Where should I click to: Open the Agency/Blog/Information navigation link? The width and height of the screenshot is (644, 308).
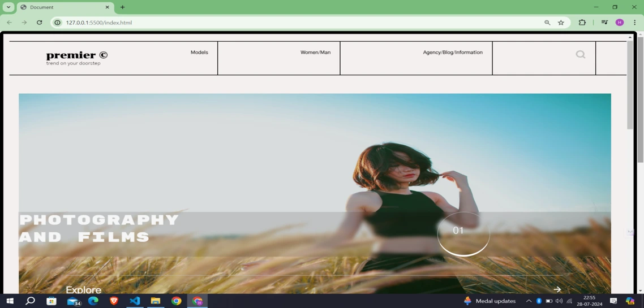click(x=453, y=53)
